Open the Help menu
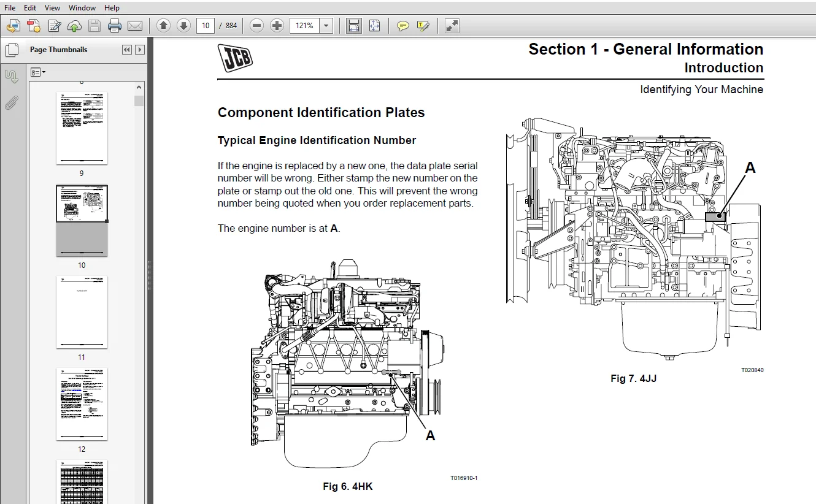This screenshot has height=504, width=816. (112, 8)
